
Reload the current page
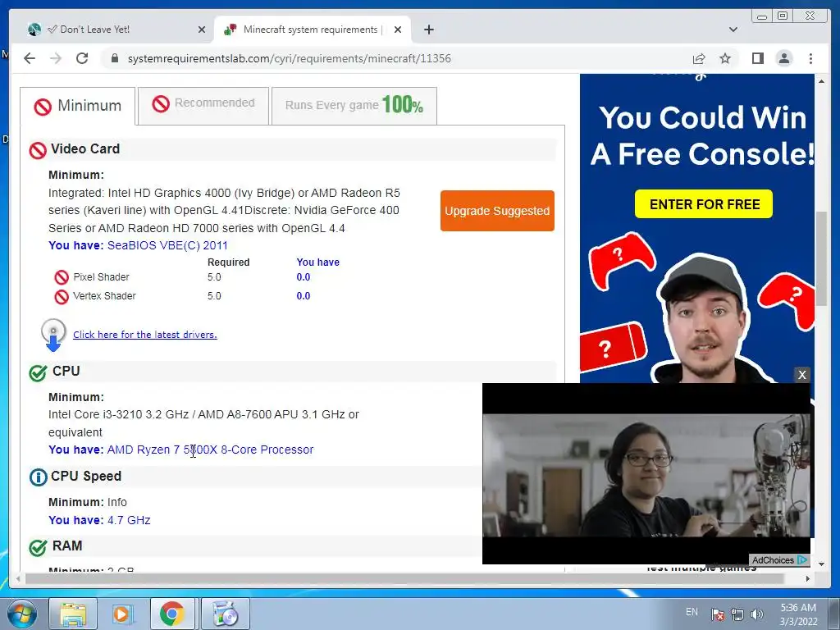(82, 58)
